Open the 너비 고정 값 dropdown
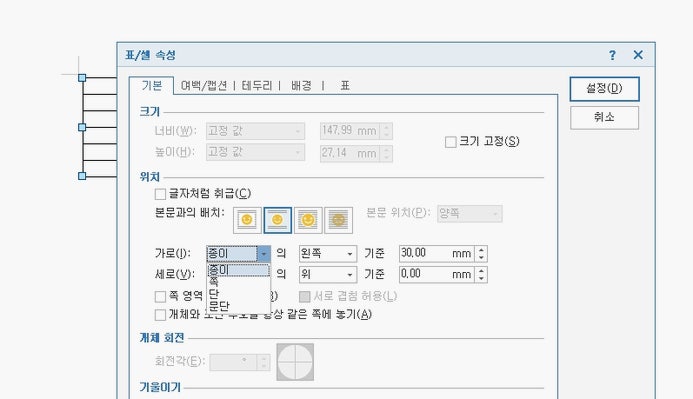 (255, 131)
